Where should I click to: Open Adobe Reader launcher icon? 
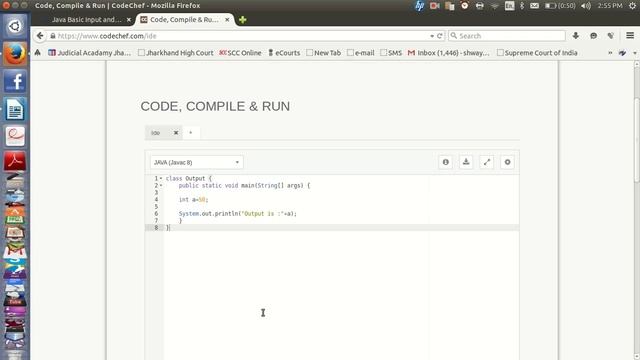15,161
